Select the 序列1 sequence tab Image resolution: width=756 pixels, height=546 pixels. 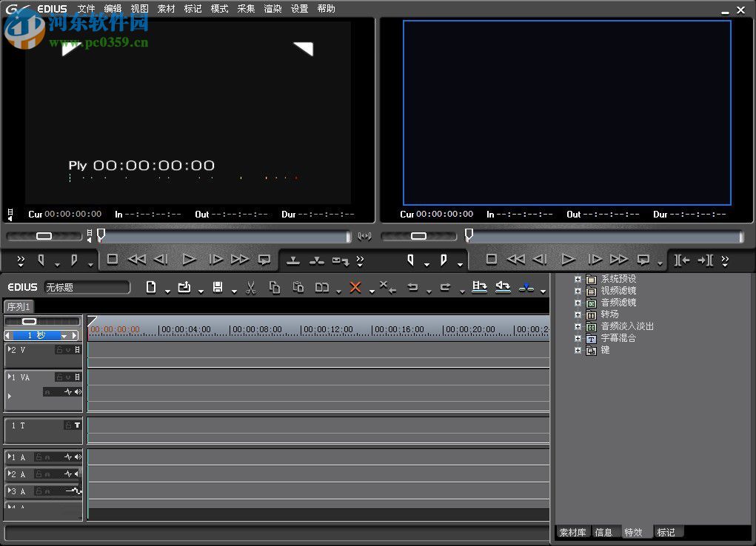click(x=19, y=307)
